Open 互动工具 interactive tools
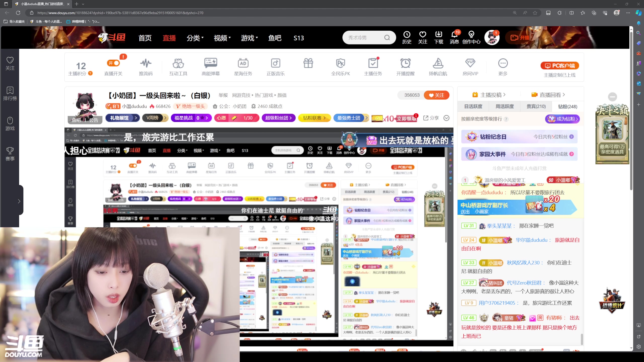Screen dimensions: 644x362 (178, 67)
